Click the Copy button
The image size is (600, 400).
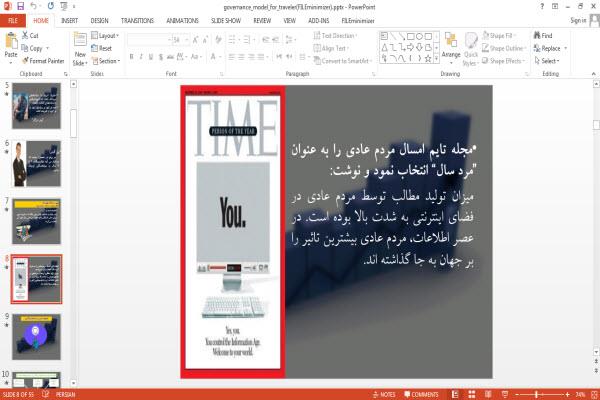tap(35, 48)
